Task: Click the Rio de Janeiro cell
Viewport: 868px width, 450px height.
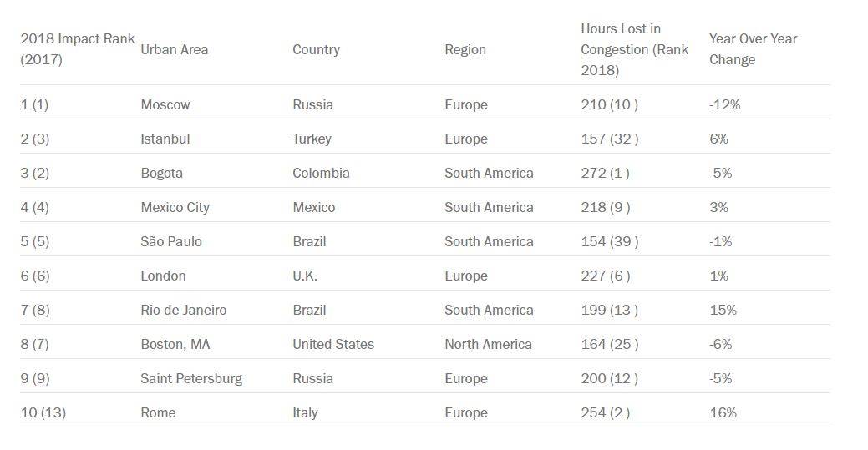Action: (183, 310)
